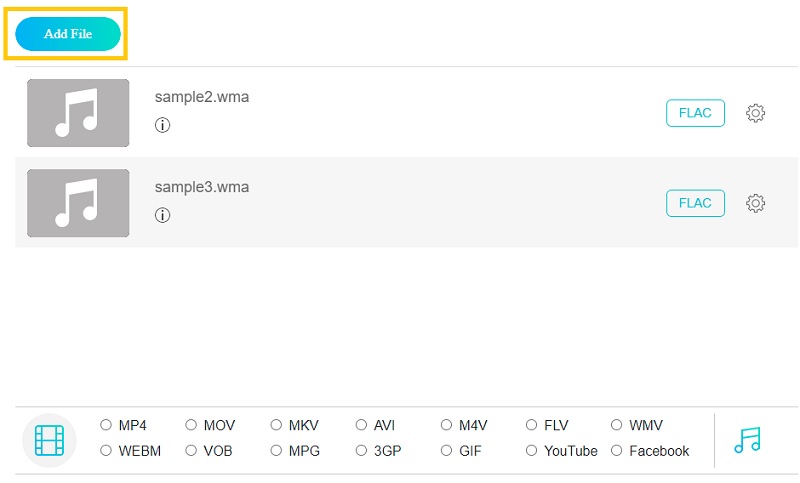Show info for sample2.wma
The height and width of the screenshot is (483, 800).
pyautogui.click(x=162, y=125)
